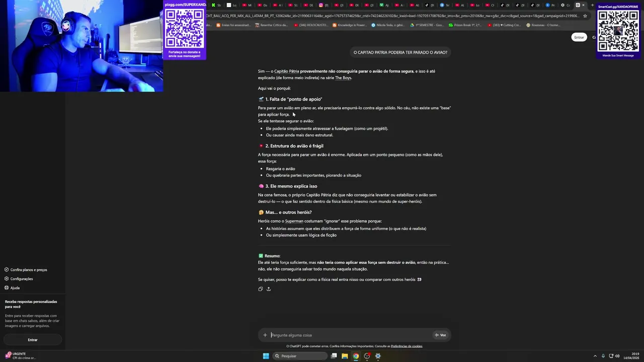Click the Entrar button in sidebar
Image resolution: width=644 pixels, height=362 pixels.
[x=33, y=340]
